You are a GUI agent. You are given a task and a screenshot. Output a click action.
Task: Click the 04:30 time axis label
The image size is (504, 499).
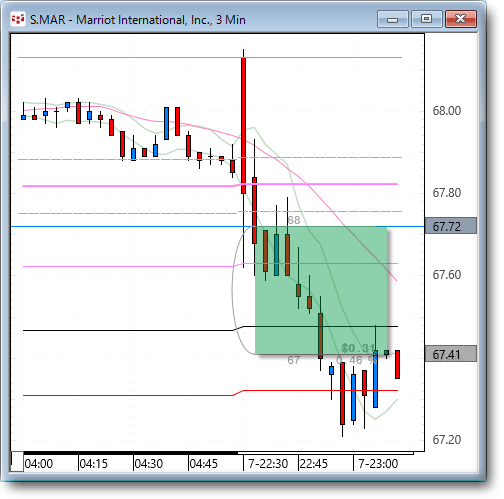[x=149, y=463]
